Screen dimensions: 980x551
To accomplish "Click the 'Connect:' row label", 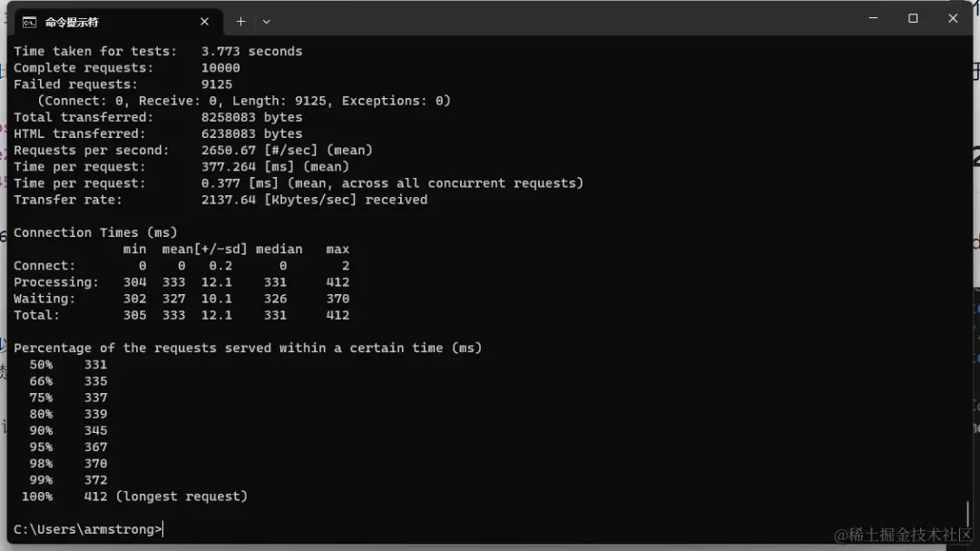I will pos(44,266).
